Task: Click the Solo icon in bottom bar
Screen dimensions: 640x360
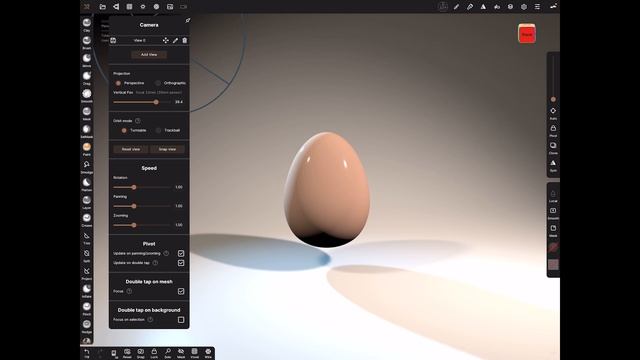Action: tap(167, 353)
